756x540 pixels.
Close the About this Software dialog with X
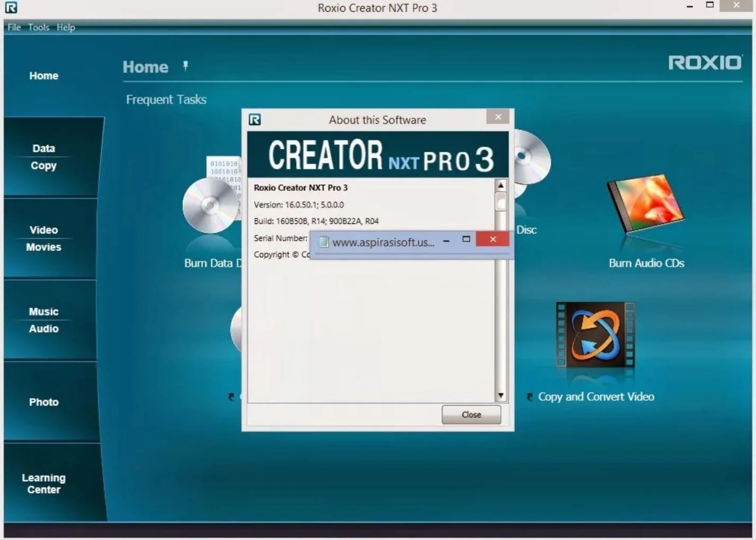pos(498,116)
